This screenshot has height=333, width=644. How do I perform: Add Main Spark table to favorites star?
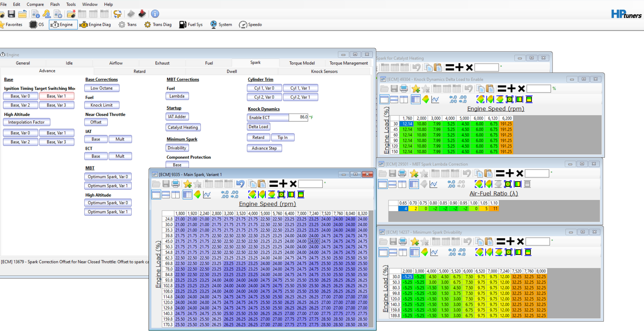pos(187,184)
